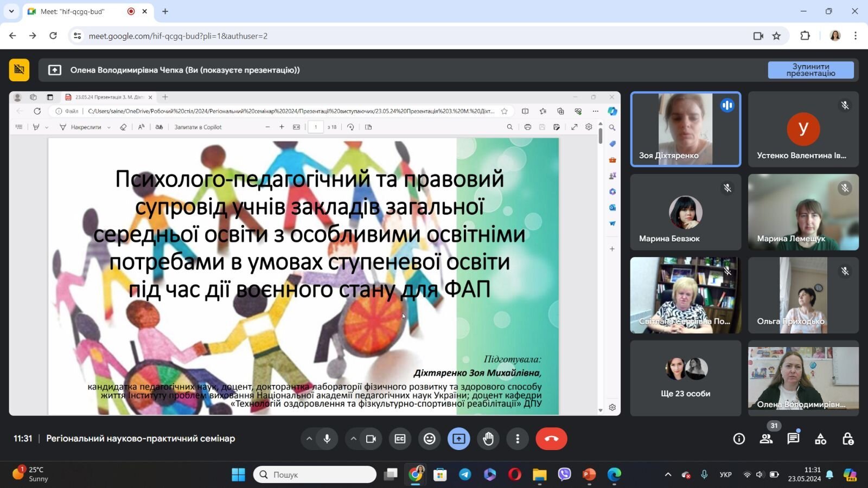
Task: Show the participants list icon
Action: click(x=766, y=439)
